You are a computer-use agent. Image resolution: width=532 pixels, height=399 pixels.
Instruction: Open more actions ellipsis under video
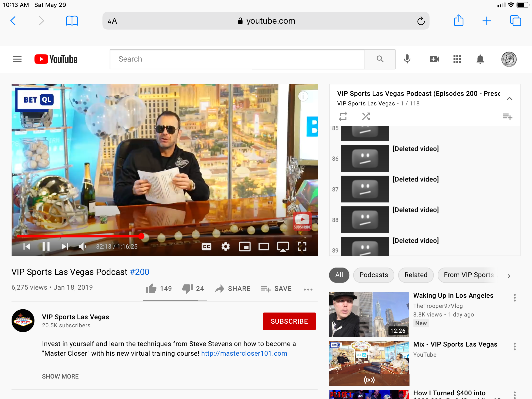pos(308,290)
